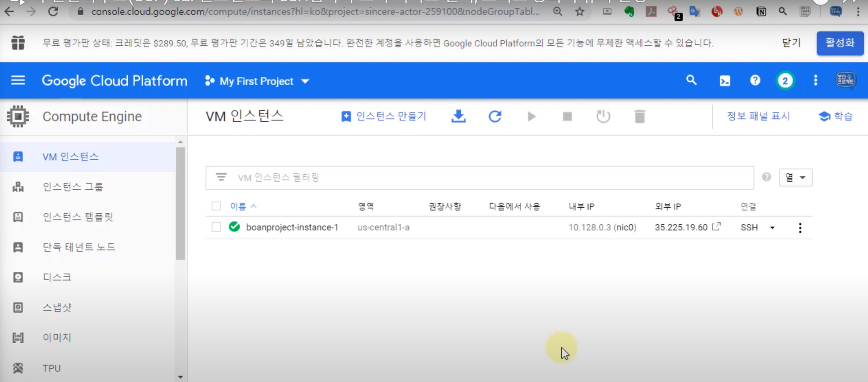Click the delete instance trash icon
This screenshot has width=868, height=382.
coord(640,116)
